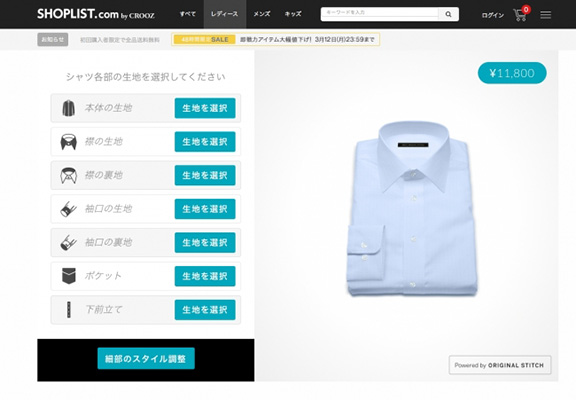This screenshot has width=576, height=400.
Task: Switch to the レディース tab
Action: (224, 14)
